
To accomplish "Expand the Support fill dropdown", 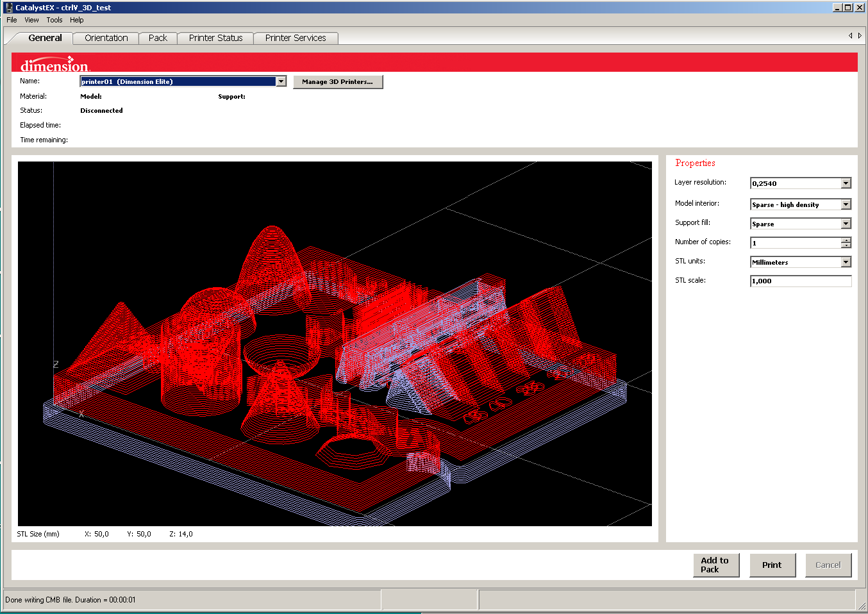I will click(x=846, y=224).
